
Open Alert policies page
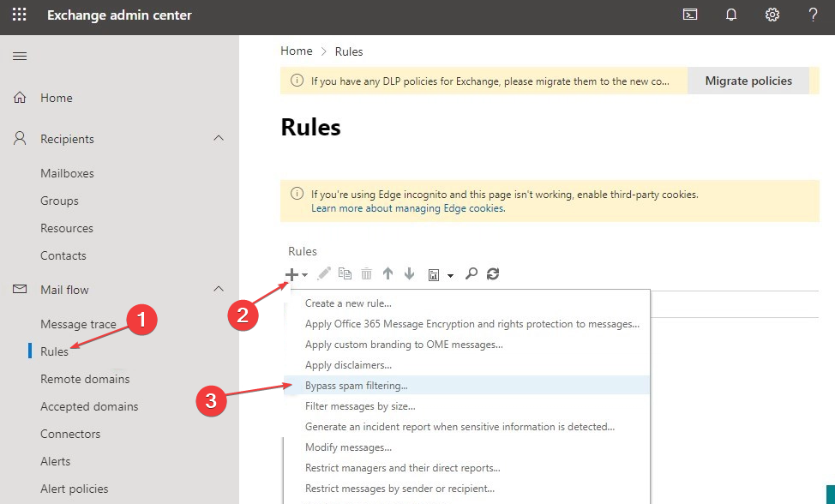pos(75,489)
